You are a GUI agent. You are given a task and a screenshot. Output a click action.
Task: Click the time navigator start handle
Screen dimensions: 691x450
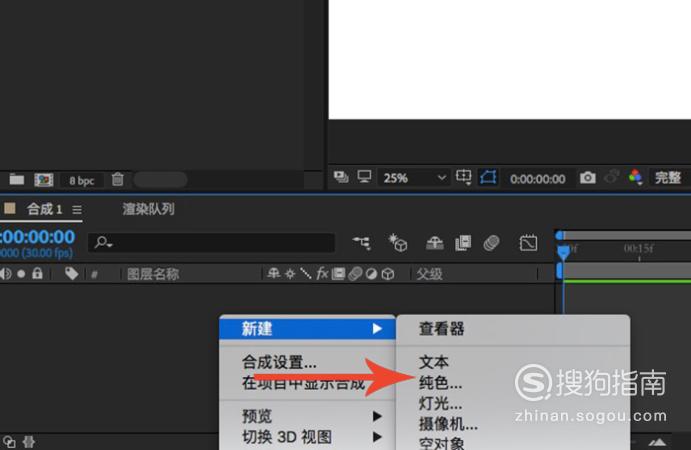[x=560, y=236]
